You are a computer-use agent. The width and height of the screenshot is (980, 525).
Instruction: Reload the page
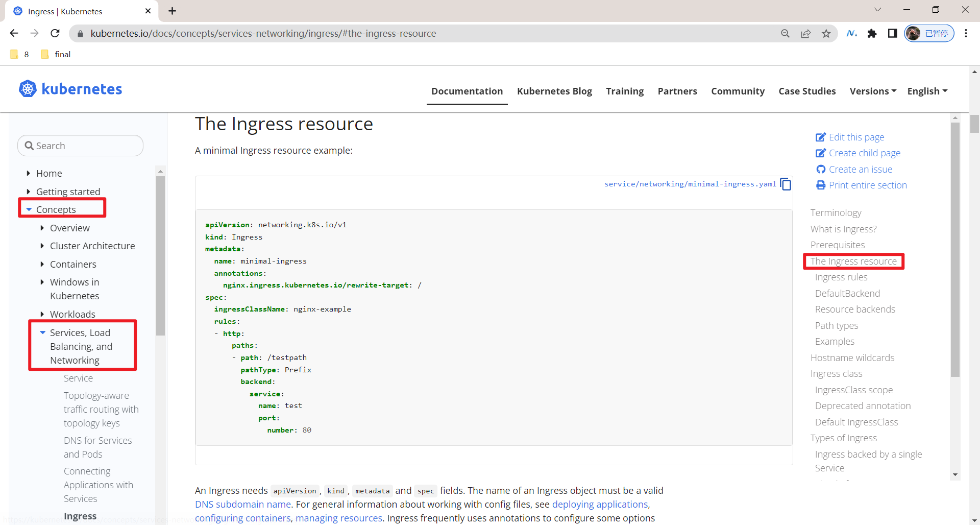[x=55, y=33]
